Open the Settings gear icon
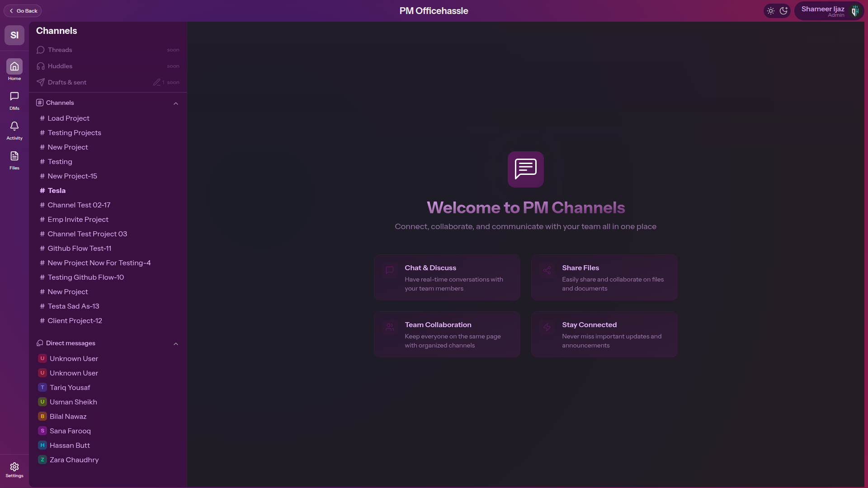This screenshot has height=488, width=868. [14, 467]
